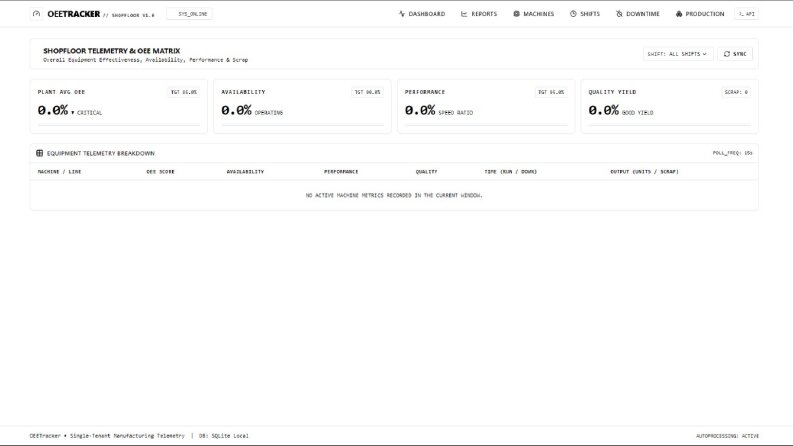Click the OEETracker gauge logo icon

click(x=36, y=14)
